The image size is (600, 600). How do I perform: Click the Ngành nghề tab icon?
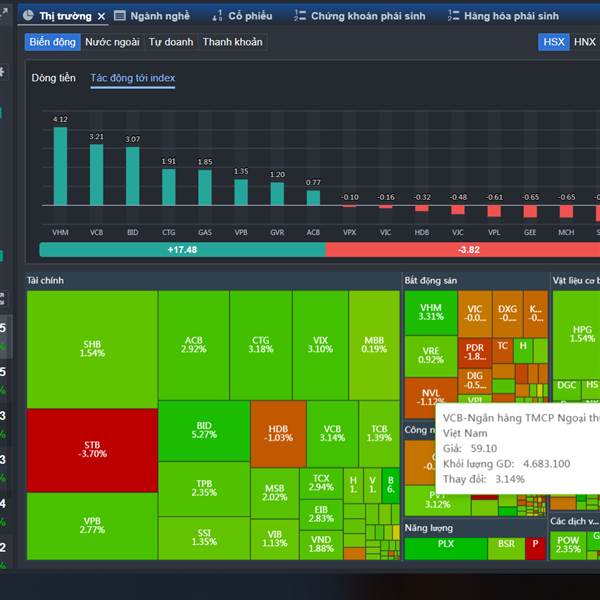point(121,16)
